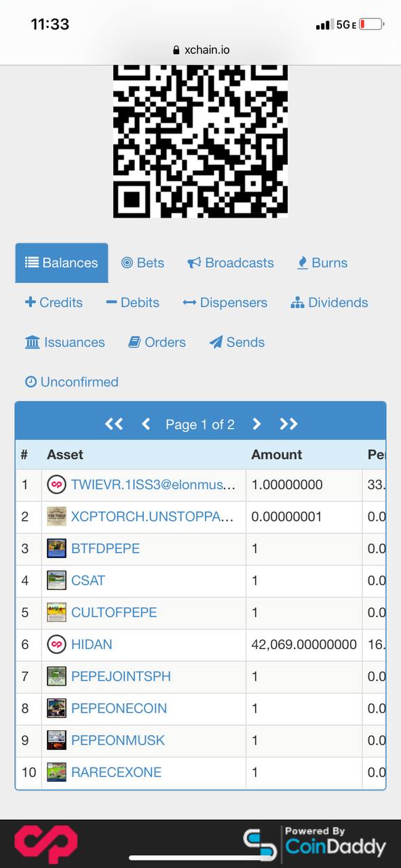Image resolution: width=401 pixels, height=868 pixels.
Task: Click the PEPEONMUSK card thumbnail
Action: point(56,740)
